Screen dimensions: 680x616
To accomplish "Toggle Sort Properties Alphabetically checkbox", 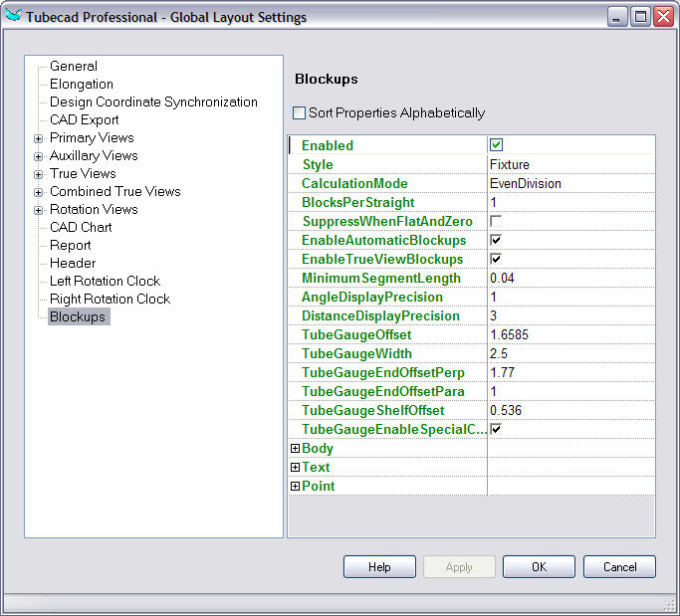I will tap(300, 113).
